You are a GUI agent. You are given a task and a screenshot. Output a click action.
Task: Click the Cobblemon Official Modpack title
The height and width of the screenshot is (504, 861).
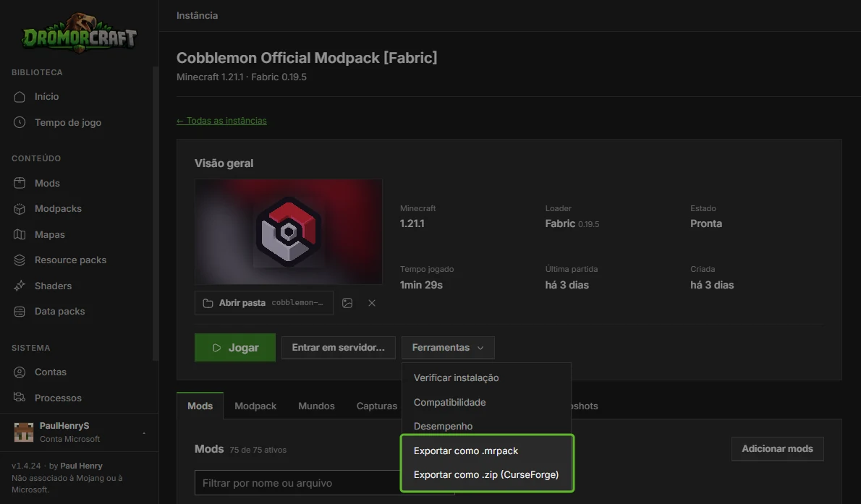pyautogui.click(x=306, y=58)
